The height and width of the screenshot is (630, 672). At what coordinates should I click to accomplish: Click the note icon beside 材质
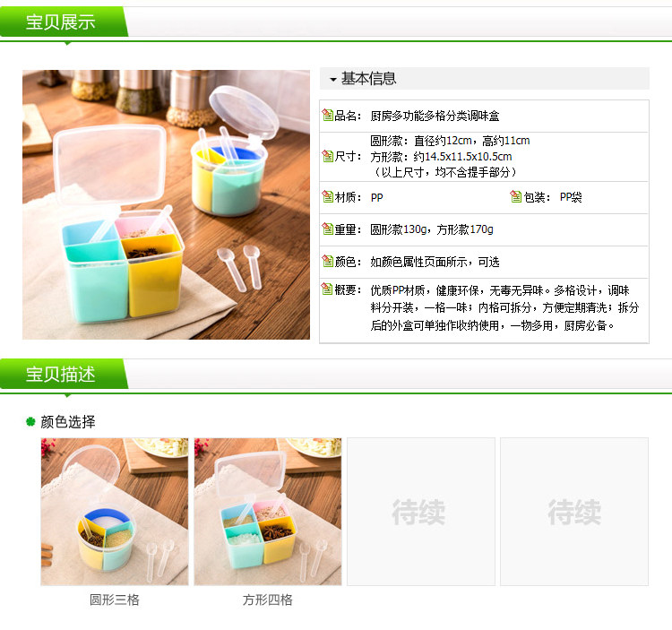(327, 197)
